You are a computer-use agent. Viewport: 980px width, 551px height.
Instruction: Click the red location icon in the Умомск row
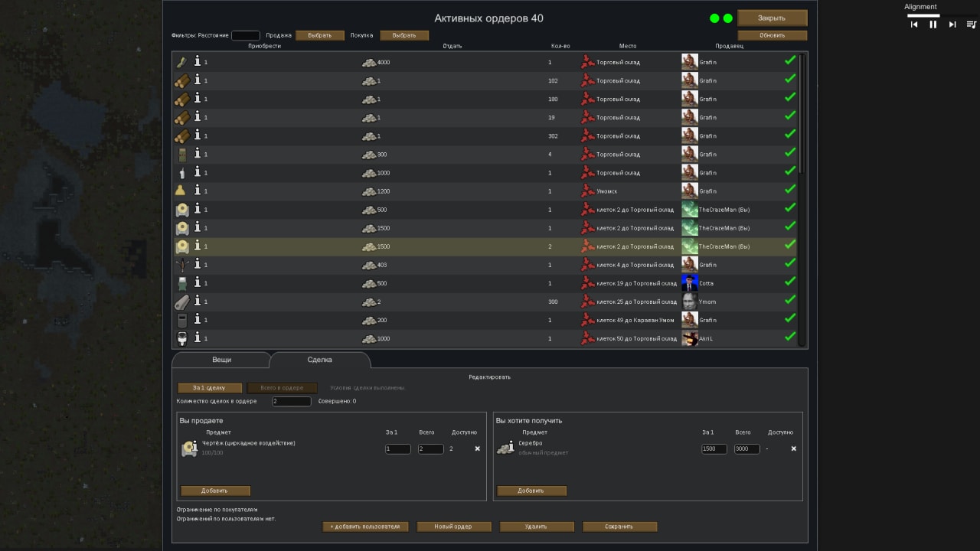tap(587, 191)
